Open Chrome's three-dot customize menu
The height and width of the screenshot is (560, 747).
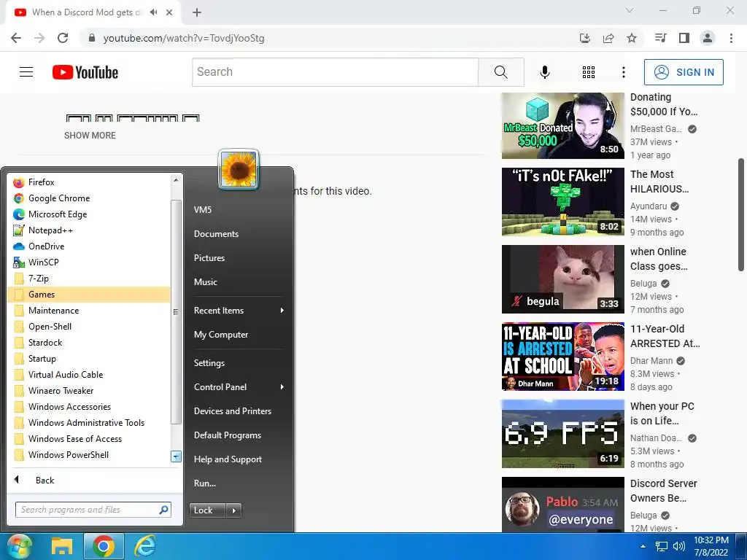coord(731,38)
